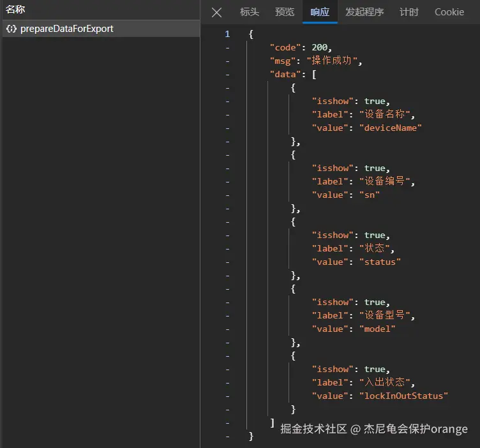Open the 预览 tab
480x448 pixels.
pos(285,12)
